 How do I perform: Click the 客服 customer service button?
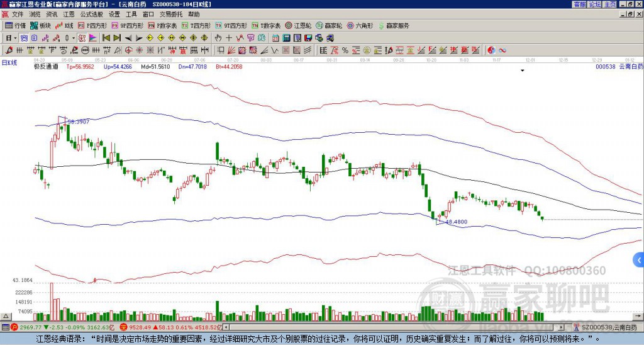click(x=579, y=4)
